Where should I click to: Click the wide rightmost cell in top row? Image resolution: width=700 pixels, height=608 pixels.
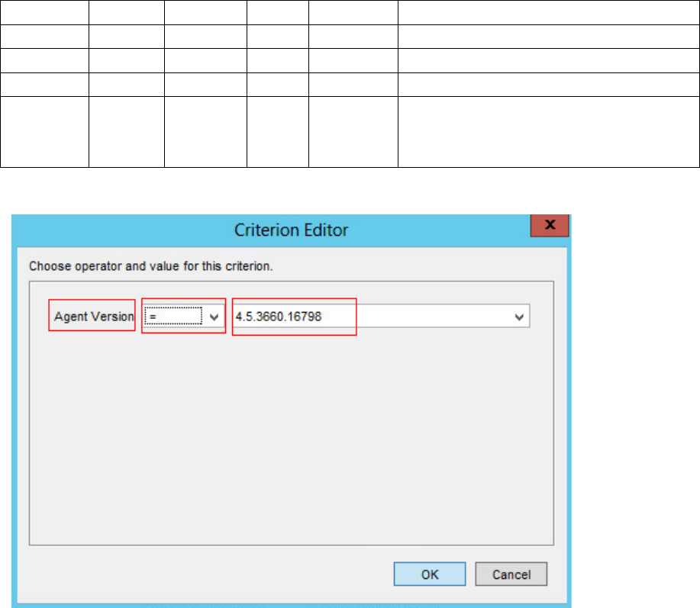point(548,11)
